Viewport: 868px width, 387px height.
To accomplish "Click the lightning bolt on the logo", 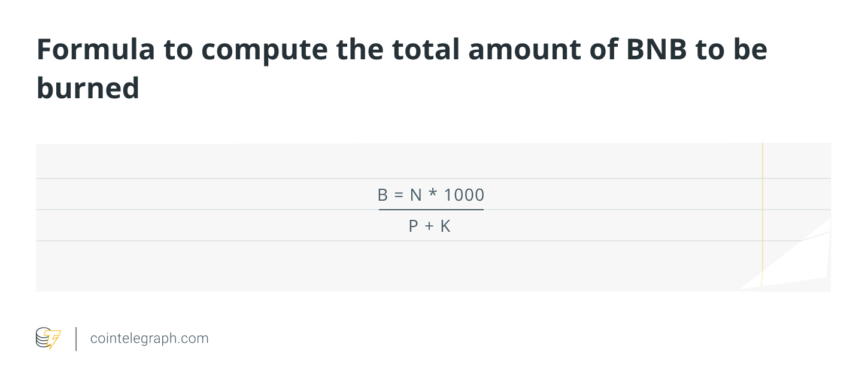I will click(54, 340).
